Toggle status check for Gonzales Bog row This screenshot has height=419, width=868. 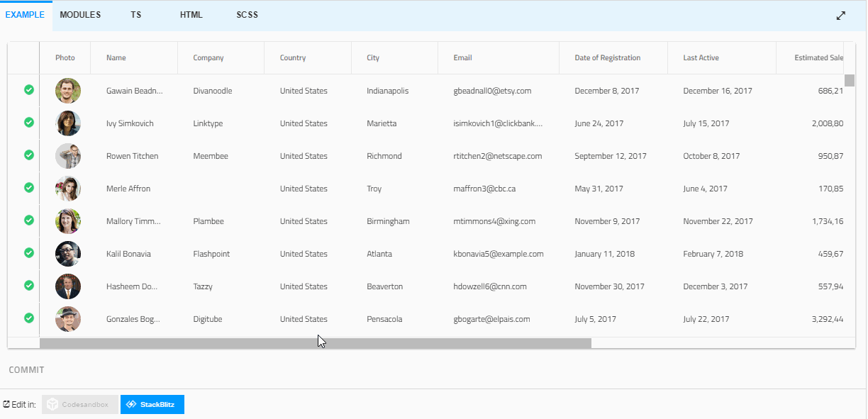coord(28,318)
